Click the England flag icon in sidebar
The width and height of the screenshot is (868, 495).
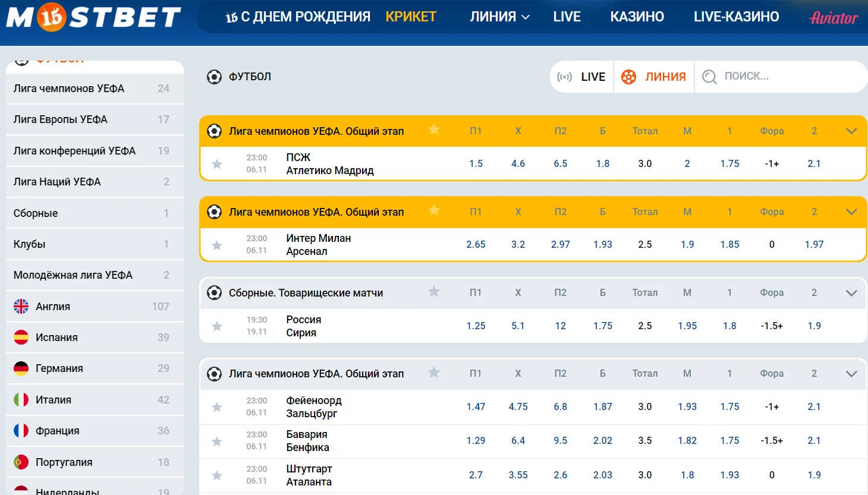click(x=21, y=307)
